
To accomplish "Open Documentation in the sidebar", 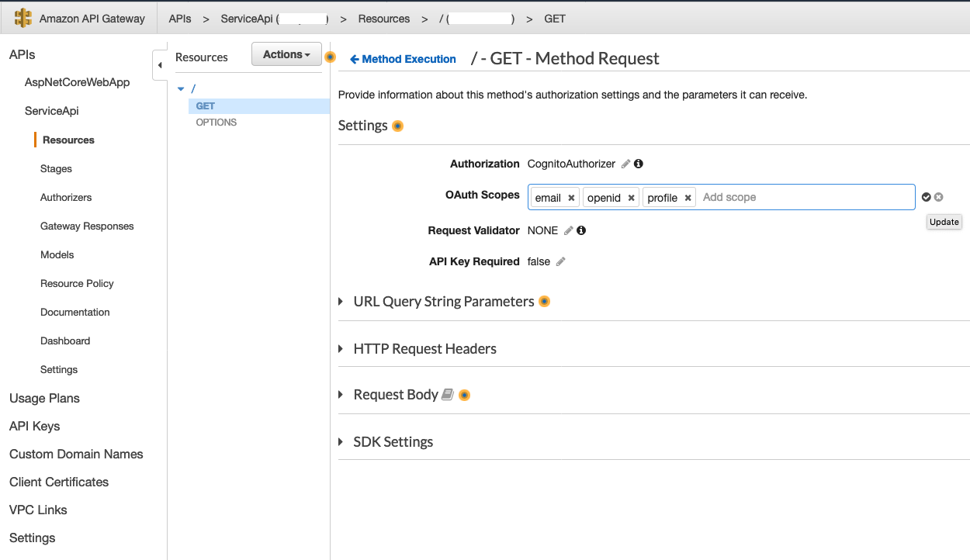I will [75, 313].
